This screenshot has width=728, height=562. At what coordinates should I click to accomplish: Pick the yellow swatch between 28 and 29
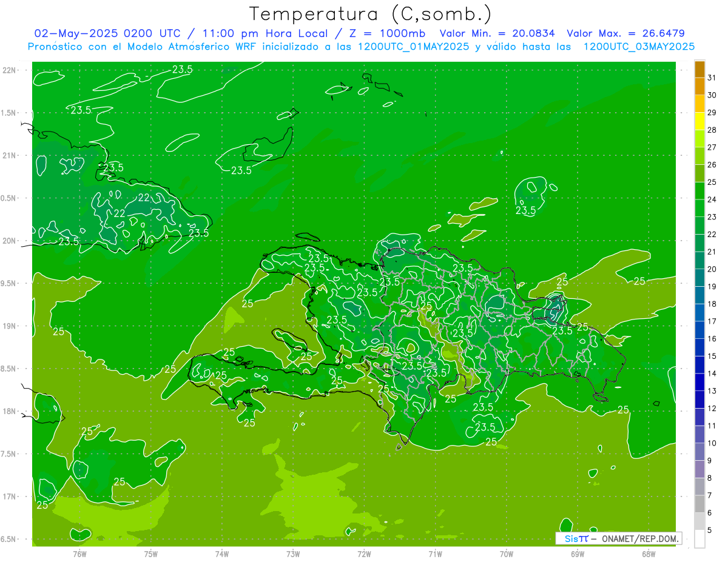pyautogui.click(x=699, y=121)
